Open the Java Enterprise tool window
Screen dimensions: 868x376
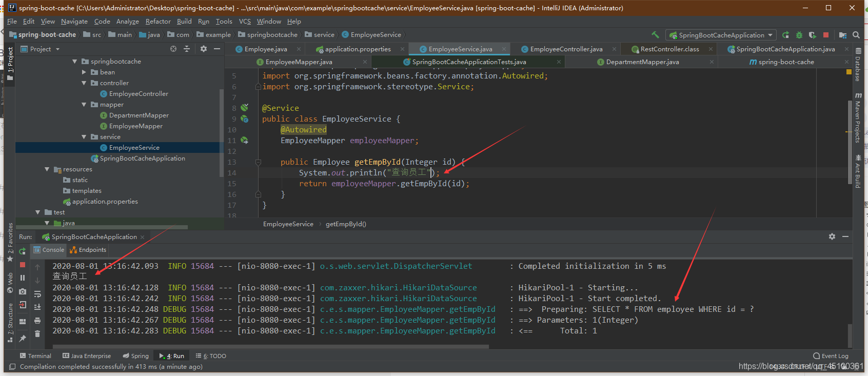point(87,356)
